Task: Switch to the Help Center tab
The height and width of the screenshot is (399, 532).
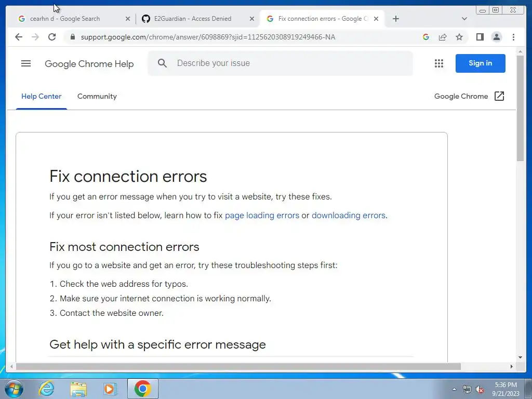Action: tap(42, 96)
